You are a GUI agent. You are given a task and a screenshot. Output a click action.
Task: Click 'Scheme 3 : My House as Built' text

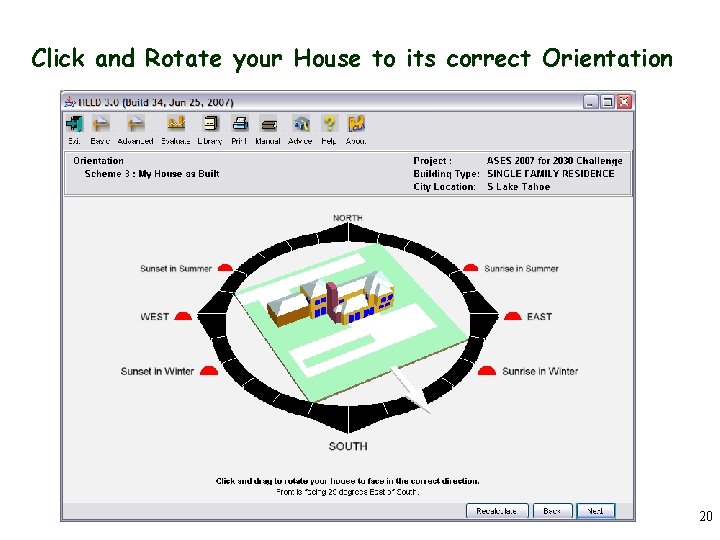[x=152, y=174]
